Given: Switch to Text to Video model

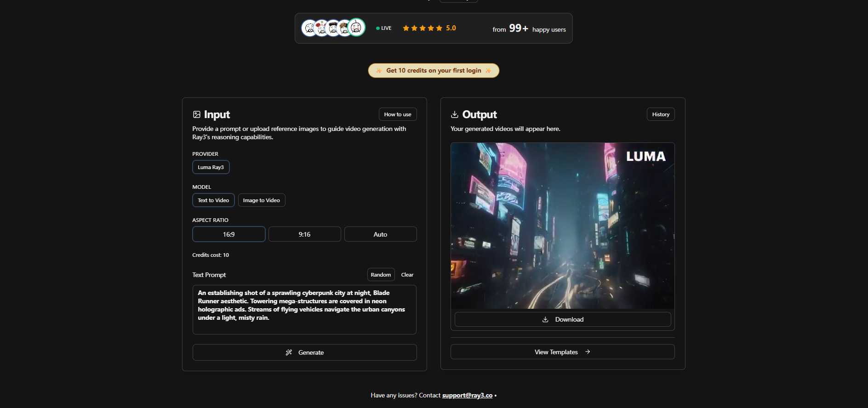Looking at the screenshot, I should coord(213,200).
